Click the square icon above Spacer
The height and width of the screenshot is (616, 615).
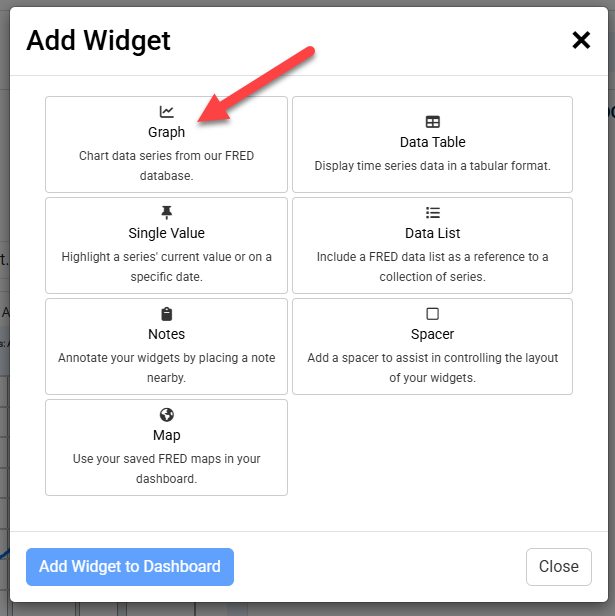pos(433,314)
